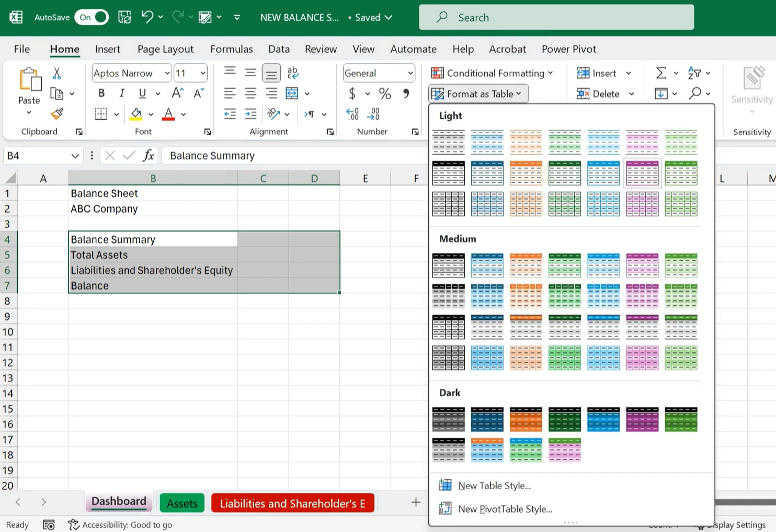776x532 pixels.
Task: Click the formula bar showing Balance Summary
Action: click(295, 156)
